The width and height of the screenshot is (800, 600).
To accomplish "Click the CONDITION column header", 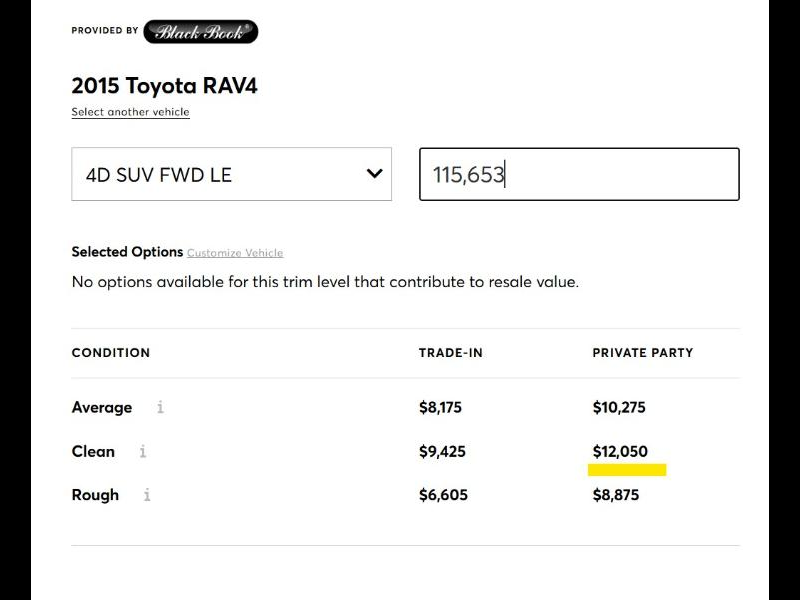I will (x=111, y=353).
